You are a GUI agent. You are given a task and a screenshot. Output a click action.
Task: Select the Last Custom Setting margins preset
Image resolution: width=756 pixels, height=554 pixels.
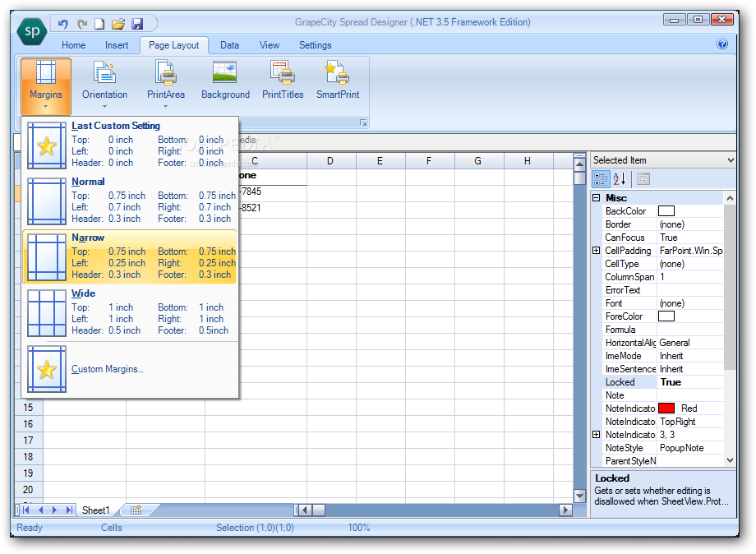tap(130, 145)
